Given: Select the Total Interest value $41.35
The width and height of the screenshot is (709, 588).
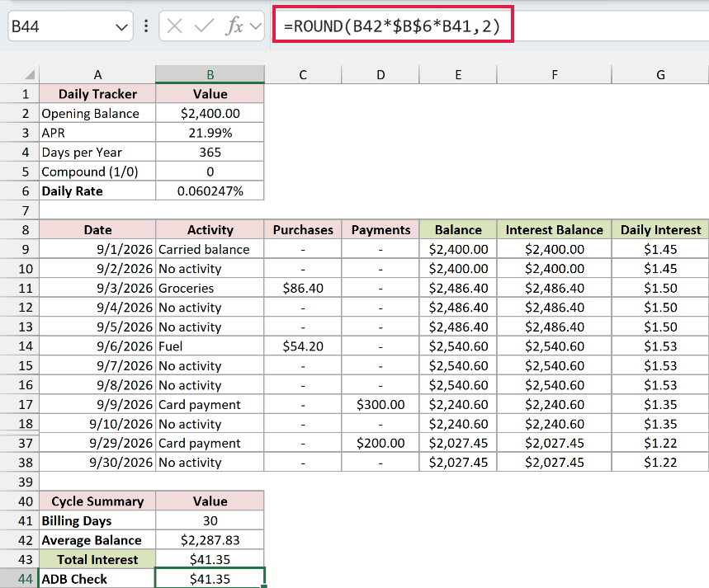Looking at the screenshot, I should (210, 559).
